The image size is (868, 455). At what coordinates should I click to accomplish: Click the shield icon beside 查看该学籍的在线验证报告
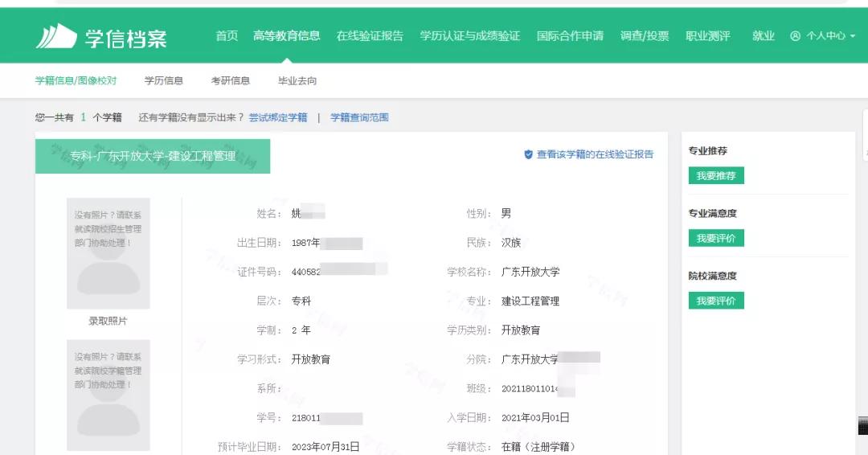coord(528,154)
